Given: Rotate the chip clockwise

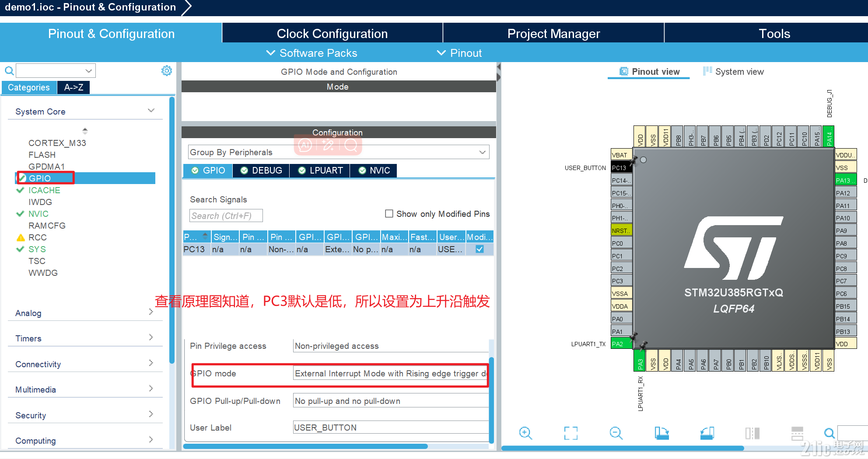Looking at the screenshot, I should click(x=661, y=433).
